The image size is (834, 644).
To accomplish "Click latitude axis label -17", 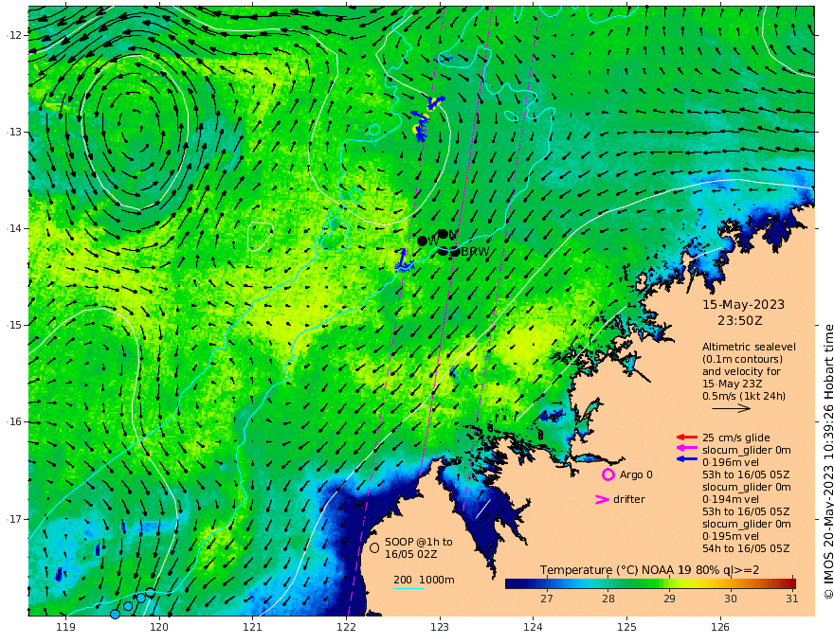I will point(14,519).
